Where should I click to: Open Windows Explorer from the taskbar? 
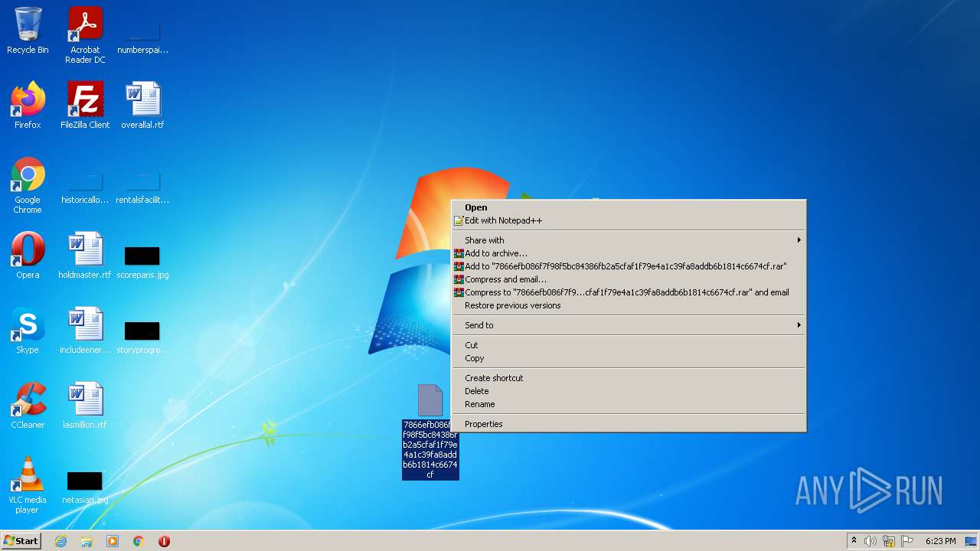point(87,541)
